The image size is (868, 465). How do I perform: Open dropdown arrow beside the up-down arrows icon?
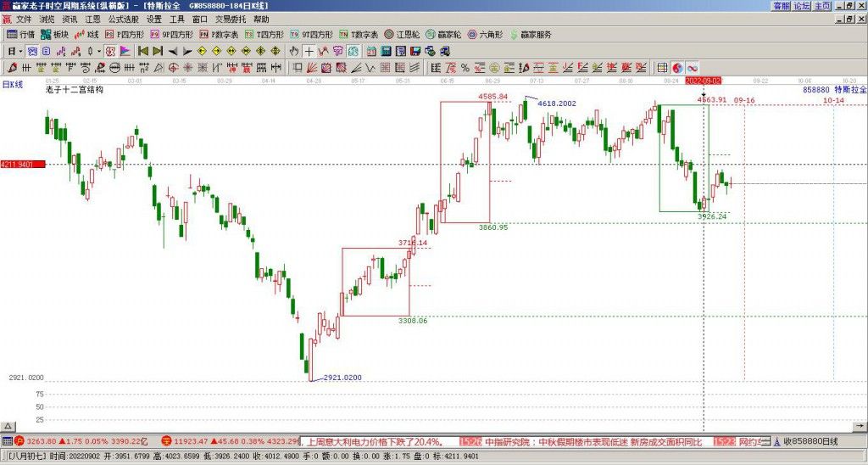pyautogui.click(x=98, y=51)
